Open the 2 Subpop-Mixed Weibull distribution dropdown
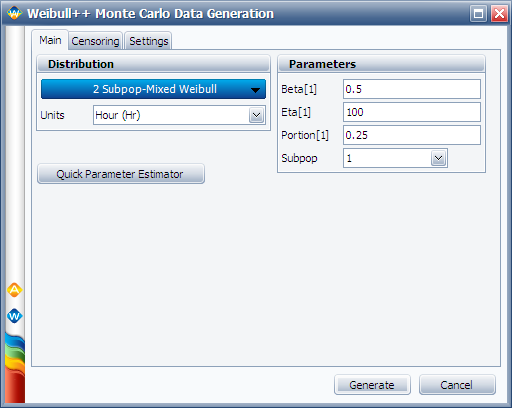Screen dimensions: 512x408 pyautogui.click(x=153, y=89)
